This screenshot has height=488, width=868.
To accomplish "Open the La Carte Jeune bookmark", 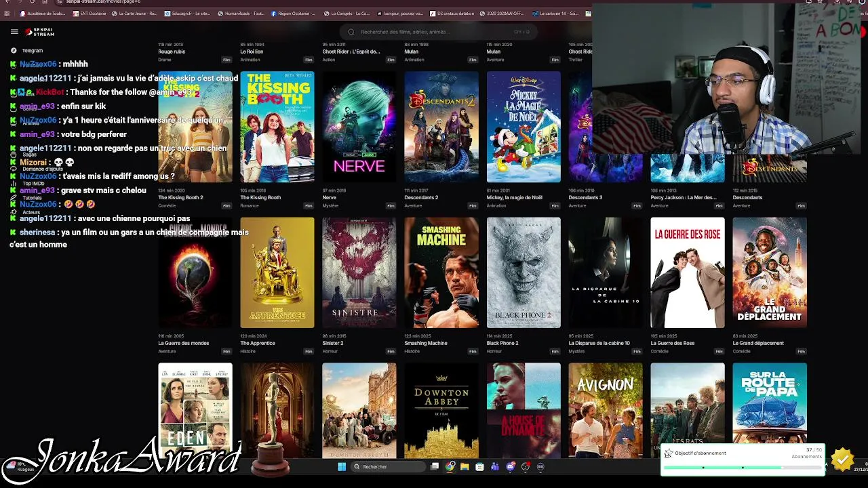I will [134, 13].
